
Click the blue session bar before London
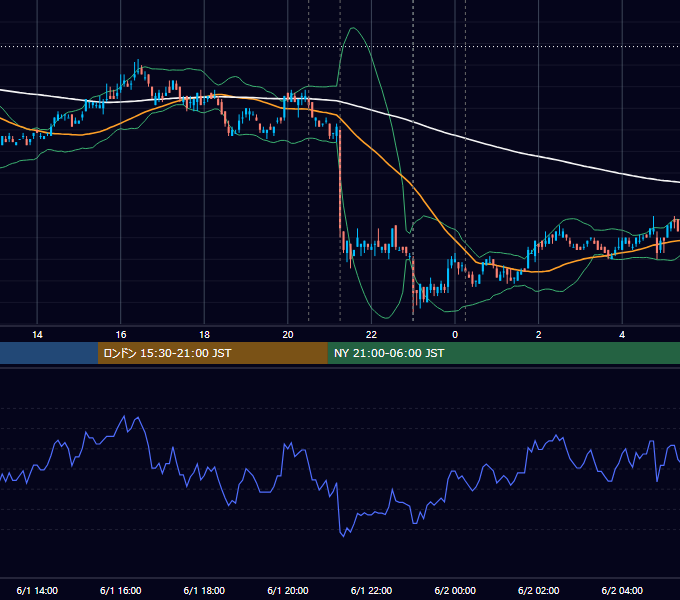(x=49, y=353)
